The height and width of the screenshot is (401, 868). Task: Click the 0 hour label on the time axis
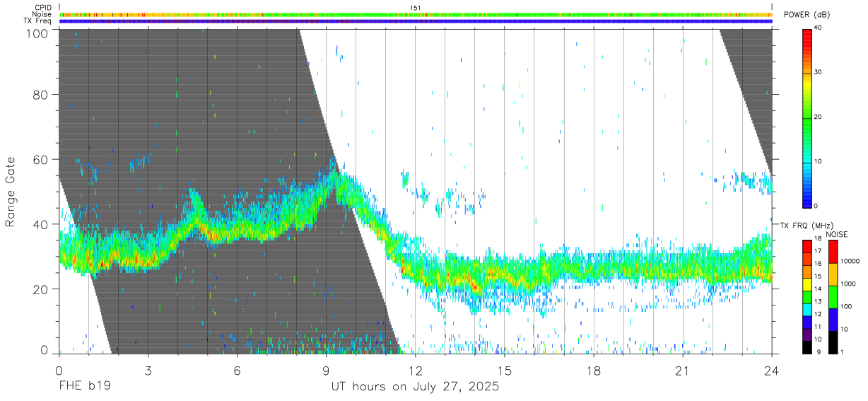(x=59, y=371)
